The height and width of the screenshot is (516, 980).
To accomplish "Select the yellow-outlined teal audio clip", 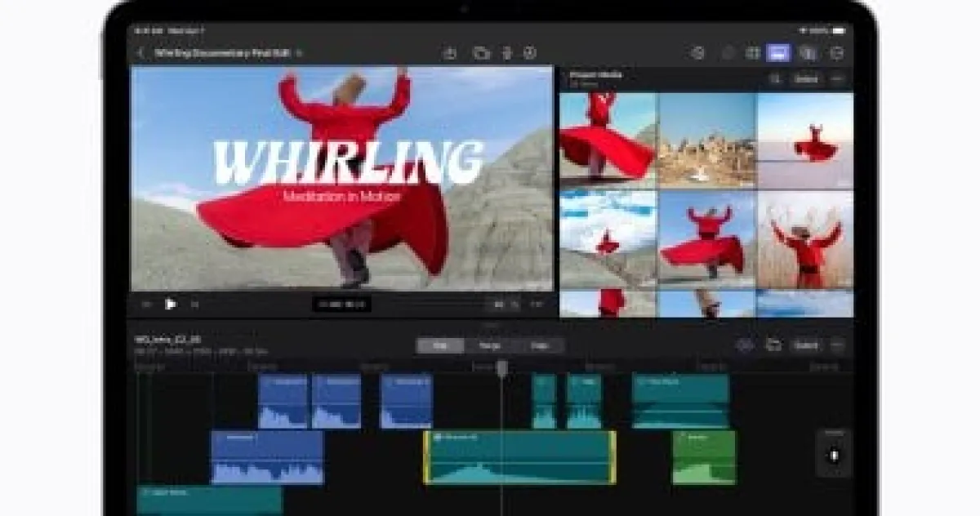I will point(519,458).
